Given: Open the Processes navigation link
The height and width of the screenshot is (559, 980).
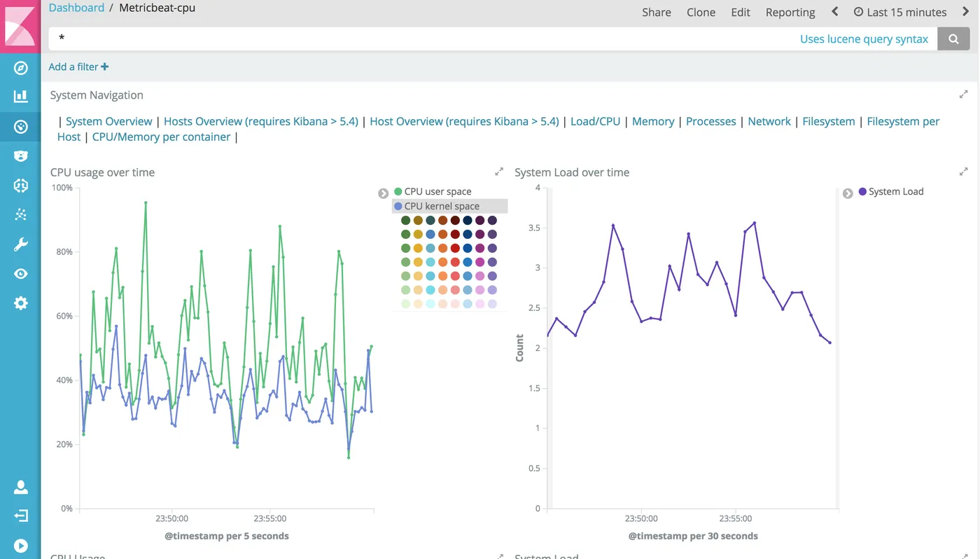Looking at the screenshot, I should (710, 121).
